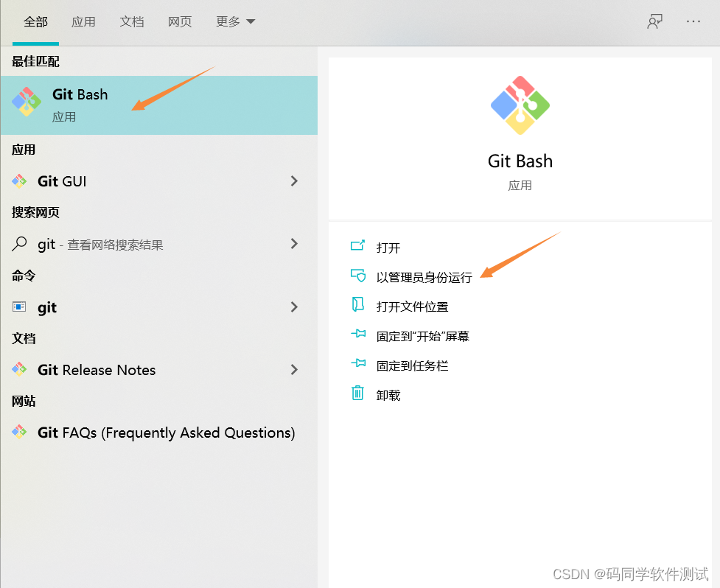720x588 pixels.
Task: Select the Git GUI app result
Action: (159, 181)
